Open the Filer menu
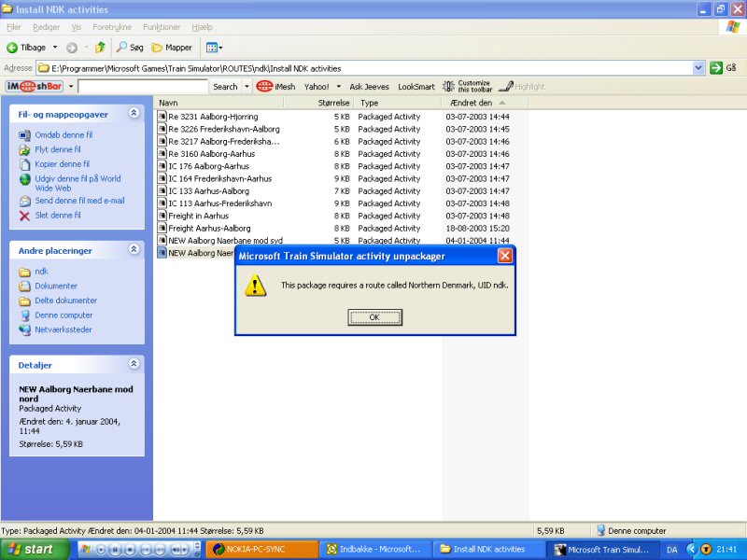The image size is (747, 560). [x=14, y=27]
